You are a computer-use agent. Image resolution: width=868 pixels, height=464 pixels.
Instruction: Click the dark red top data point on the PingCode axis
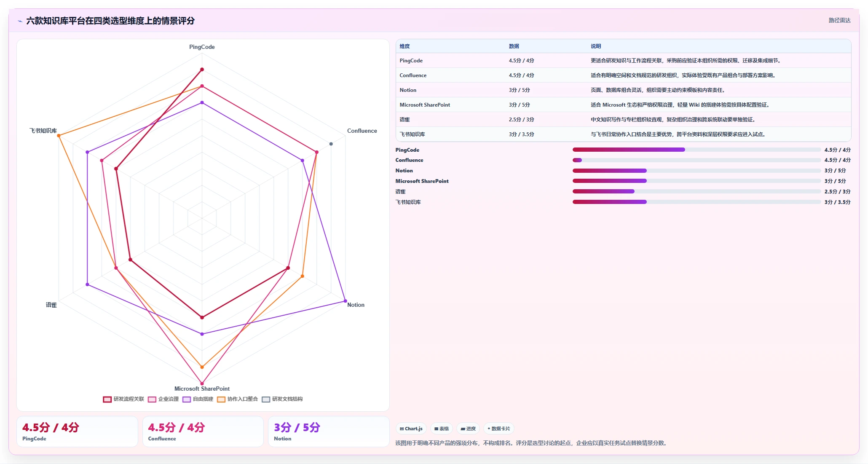[202, 70]
